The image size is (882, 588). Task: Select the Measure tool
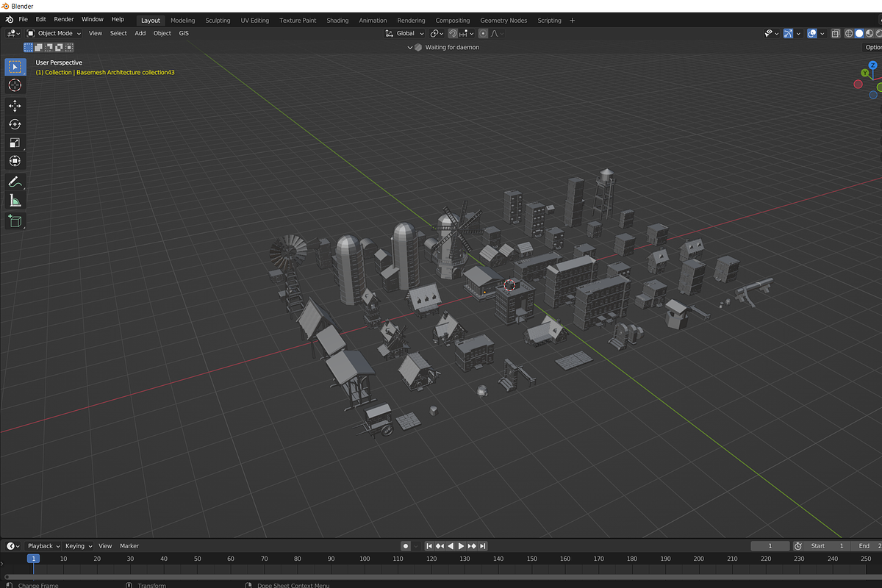click(15, 200)
